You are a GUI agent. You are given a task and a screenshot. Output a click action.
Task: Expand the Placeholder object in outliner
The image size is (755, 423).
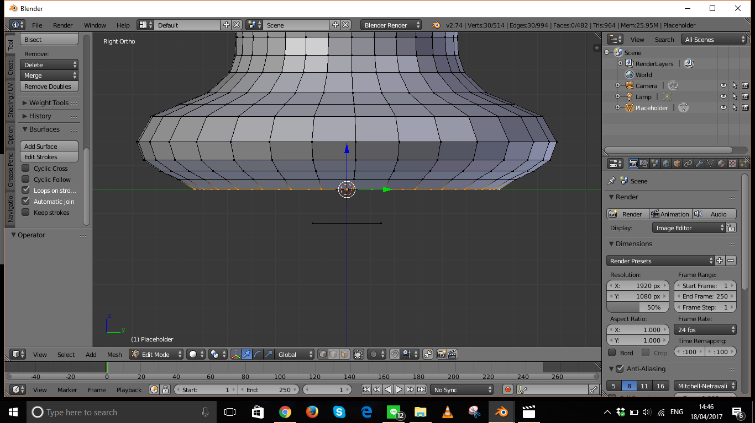(x=618, y=108)
